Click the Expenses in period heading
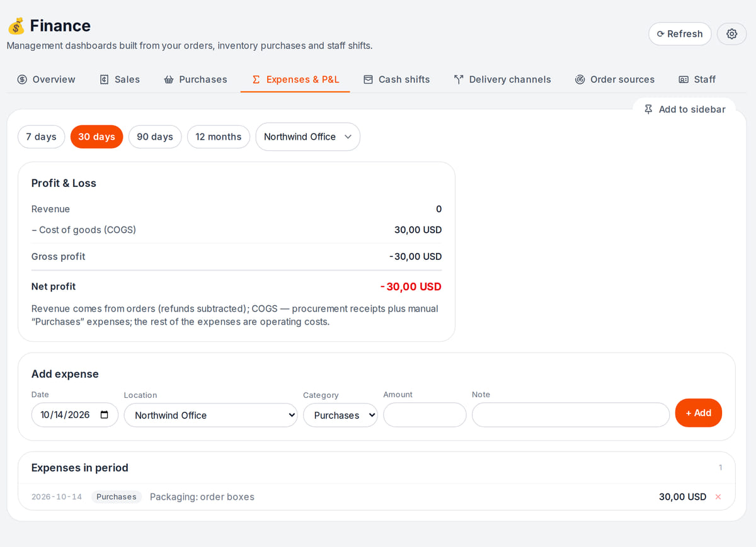 pyautogui.click(x=80, y=468)
